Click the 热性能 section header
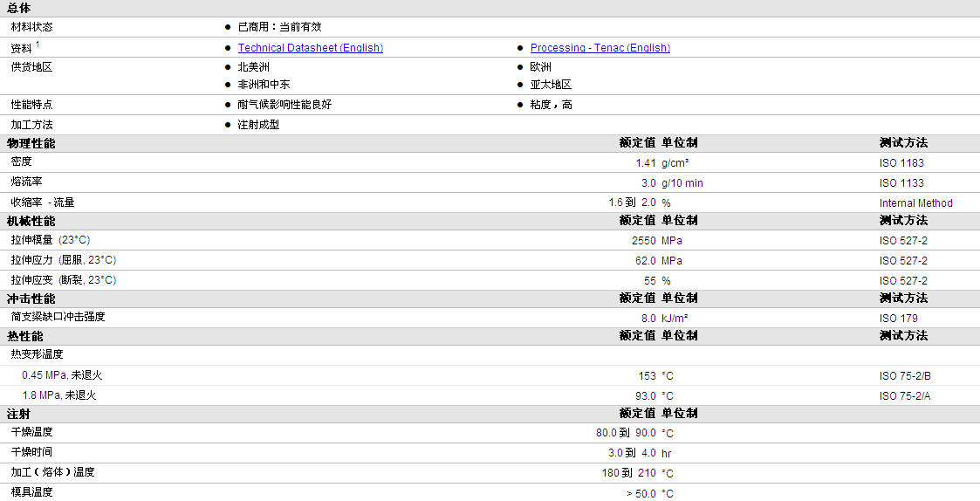Image resolution: width=980 pixels, height=501 pixels. [x=25, y=336]
